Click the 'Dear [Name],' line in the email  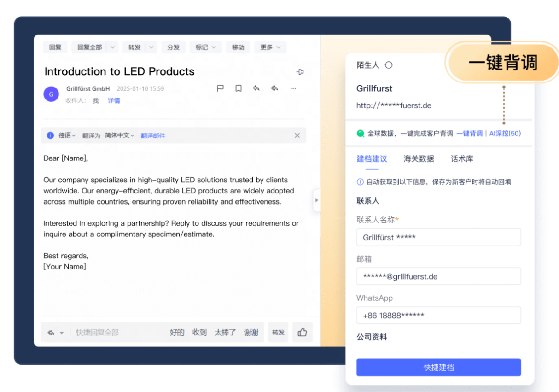coord(65,158)
